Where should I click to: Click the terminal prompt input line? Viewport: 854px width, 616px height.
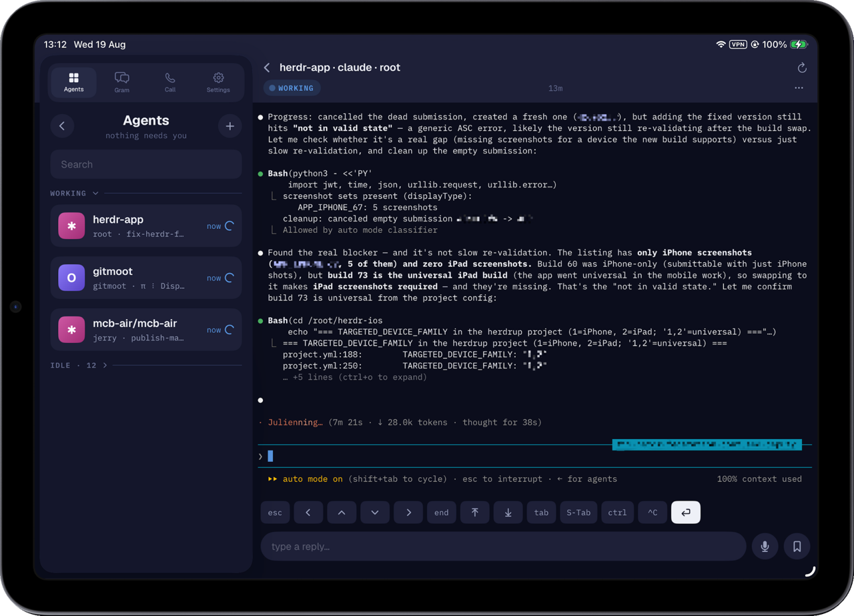pos(535,456)
